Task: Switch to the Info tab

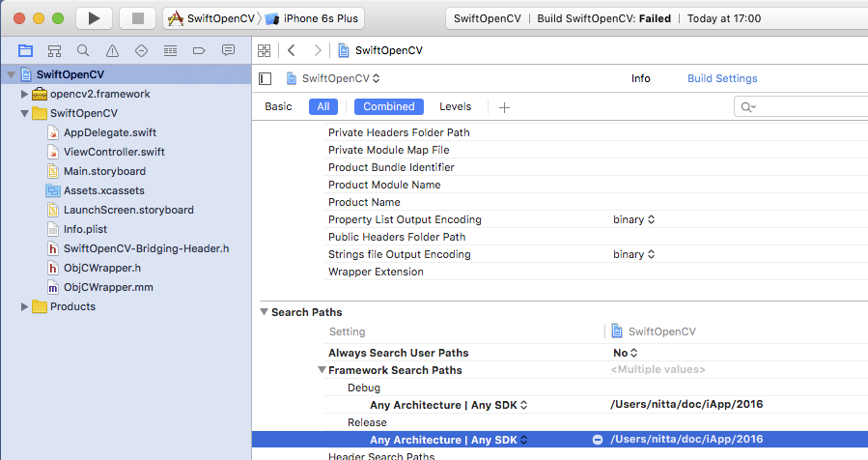Action: 640,78
